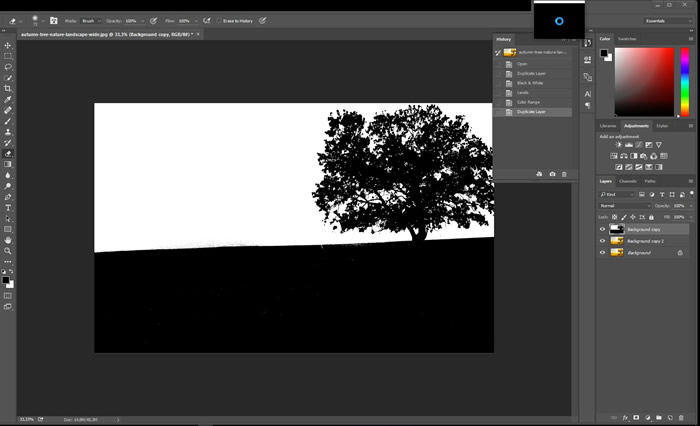Select the Healing Brush tool
Image resolution: width=700 pixels, height=426 pixels.
8,110
